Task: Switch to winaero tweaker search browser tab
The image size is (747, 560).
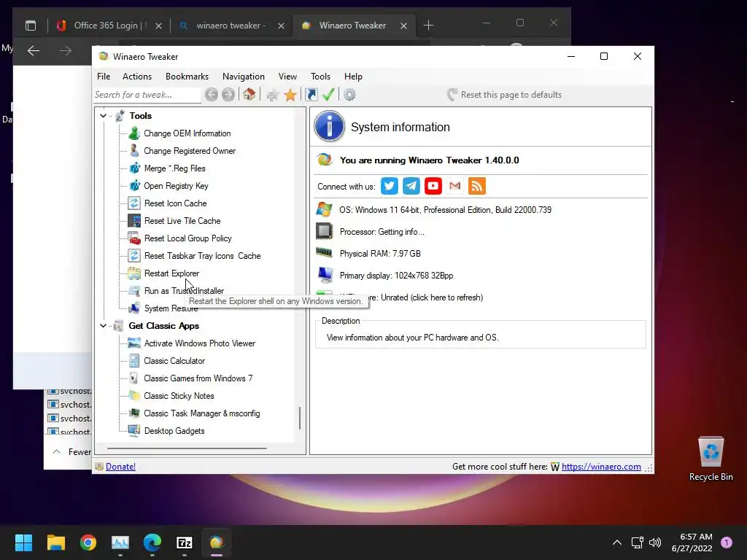Action: (x=231, y=26)
